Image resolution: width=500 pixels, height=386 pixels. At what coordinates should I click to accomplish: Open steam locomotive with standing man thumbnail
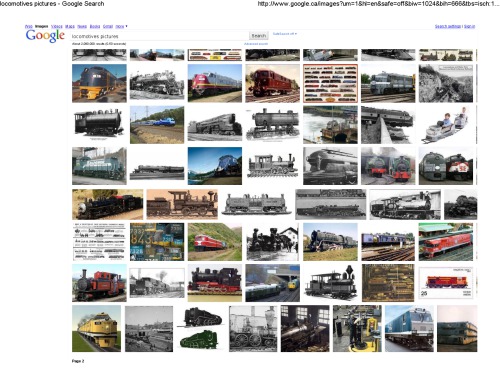point(405,204)
